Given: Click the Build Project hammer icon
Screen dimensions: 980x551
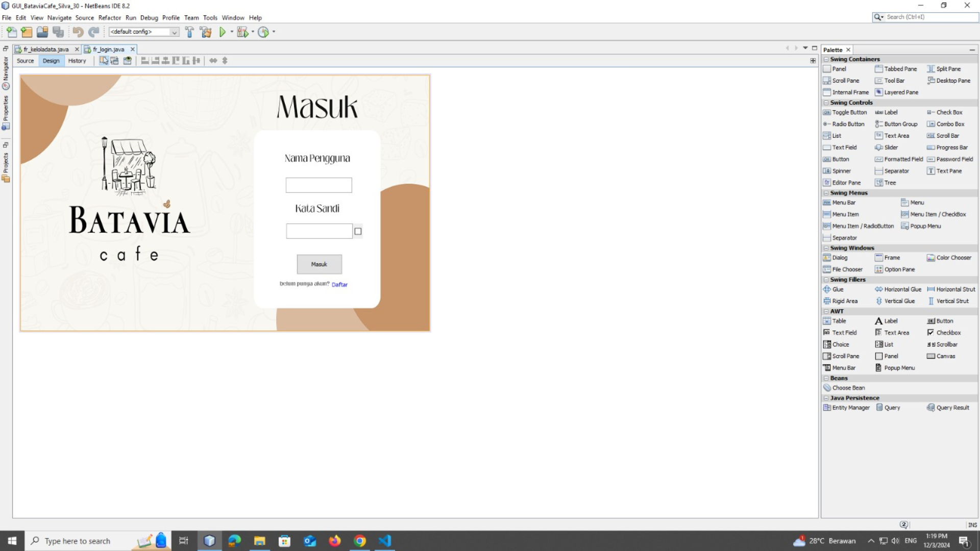Looking at the screenshot, I should tap(189, 32).
